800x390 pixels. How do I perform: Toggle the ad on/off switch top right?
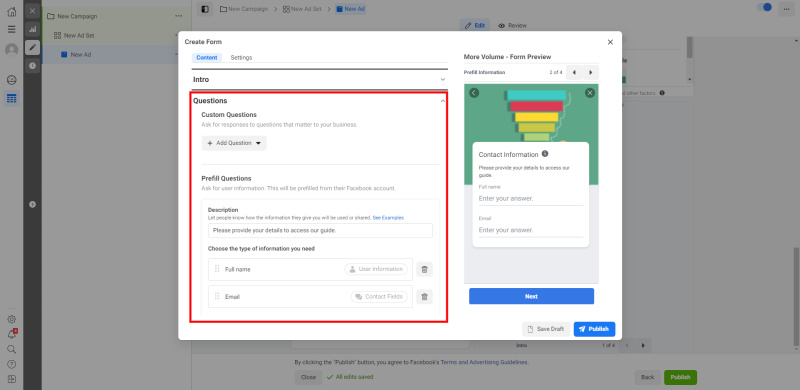pos(764,8)
